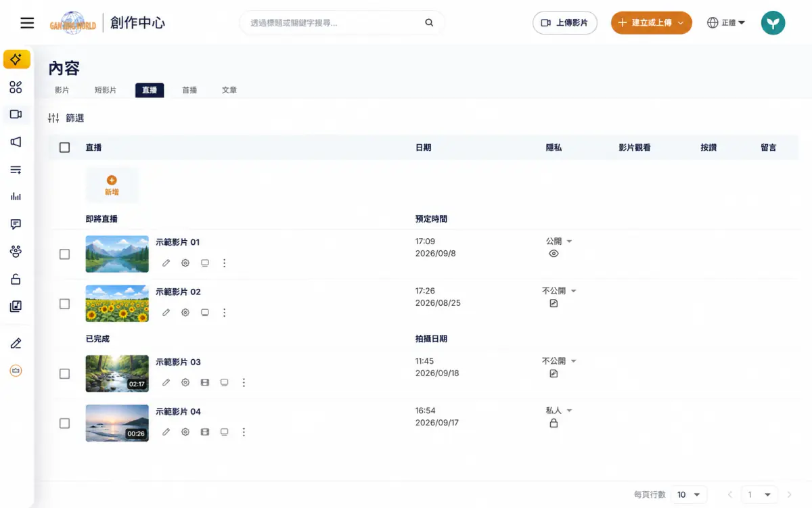Toggle the select-all checkbox in header

tap(65, 147)
